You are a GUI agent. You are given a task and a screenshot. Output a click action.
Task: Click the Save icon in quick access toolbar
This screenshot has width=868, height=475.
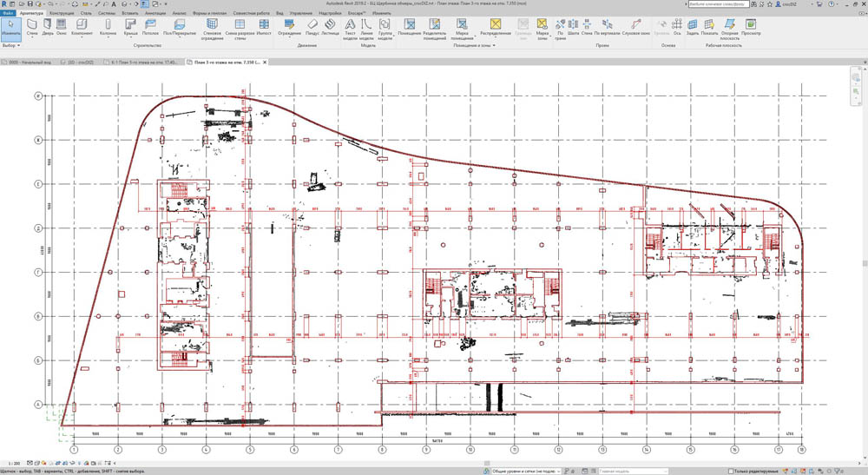30,4
